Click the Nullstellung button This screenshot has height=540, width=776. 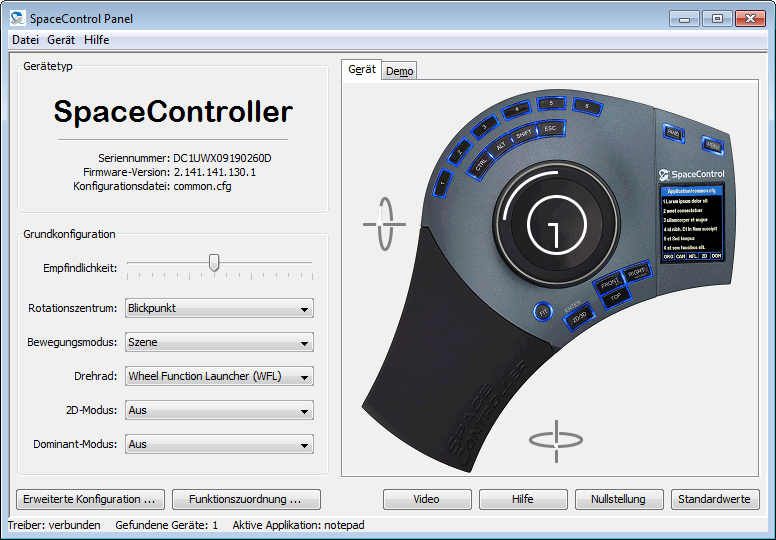pyautogui.click(x=617, y=499)
